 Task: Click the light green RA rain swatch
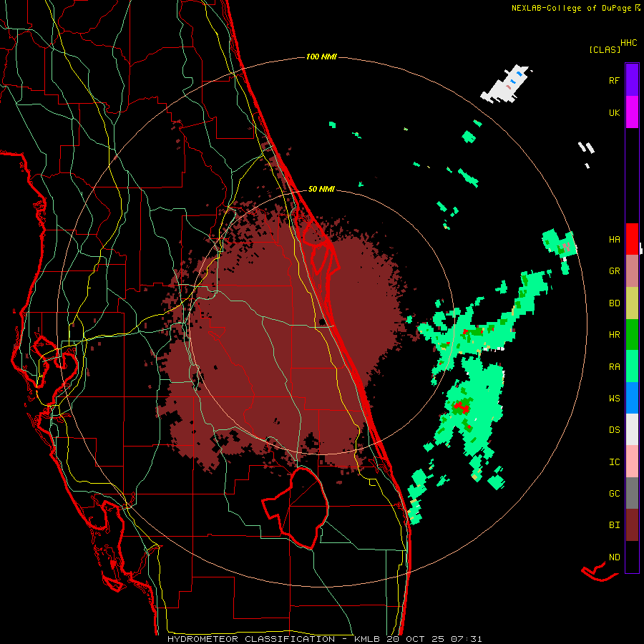click(x=632, y=366)
